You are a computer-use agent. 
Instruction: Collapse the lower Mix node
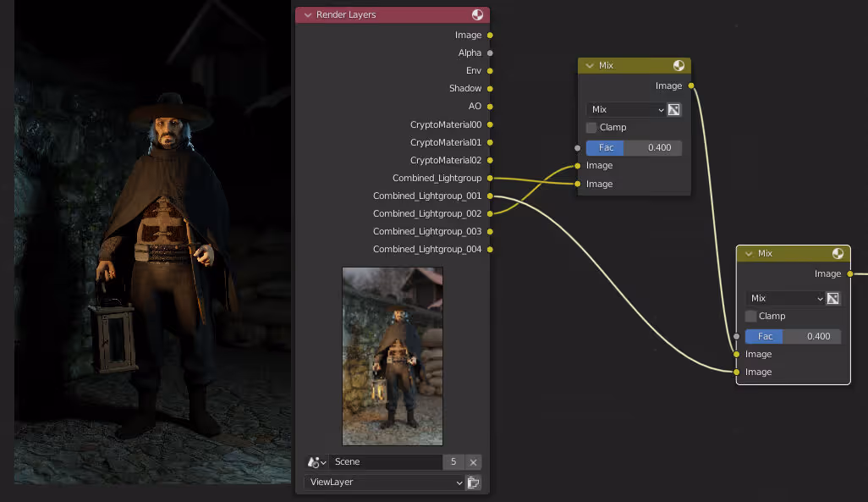tap(749, 254)
